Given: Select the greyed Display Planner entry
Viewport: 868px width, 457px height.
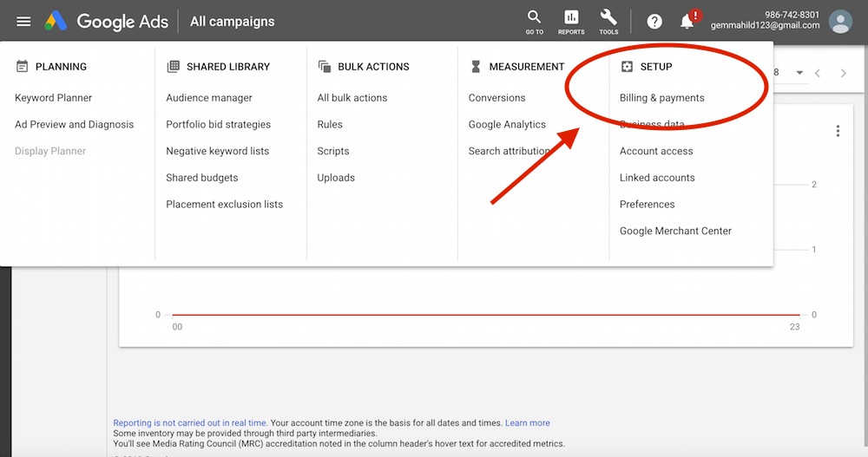Looking at the screenshot, I should (49, 151).
